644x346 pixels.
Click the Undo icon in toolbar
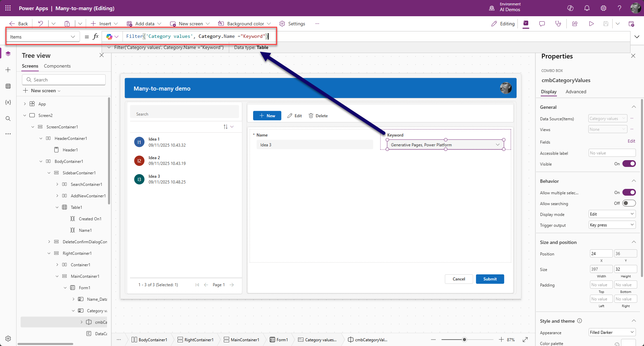tap(41, 24)
